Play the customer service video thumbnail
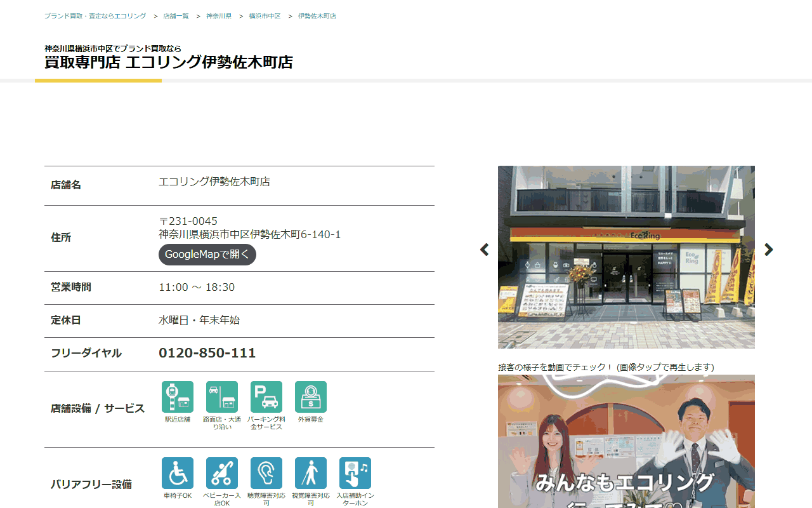The image size is (812, 508). (x=626, y=441)
